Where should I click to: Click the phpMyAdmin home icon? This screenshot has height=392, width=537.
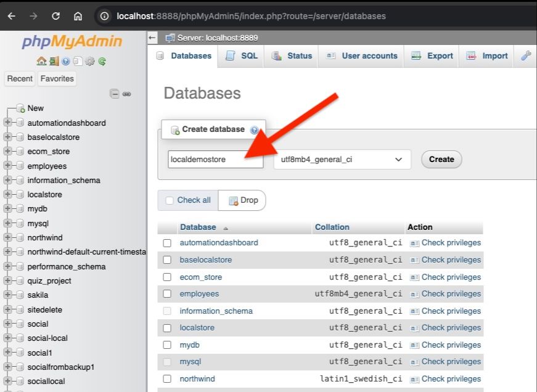pos(41,61)
